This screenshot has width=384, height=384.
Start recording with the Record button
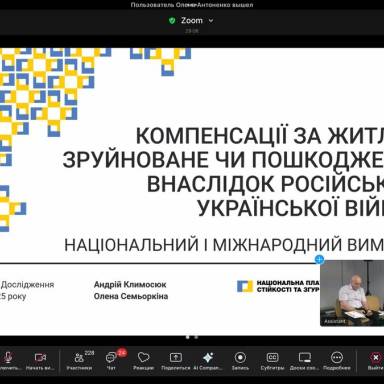click(x=240, y=361)
